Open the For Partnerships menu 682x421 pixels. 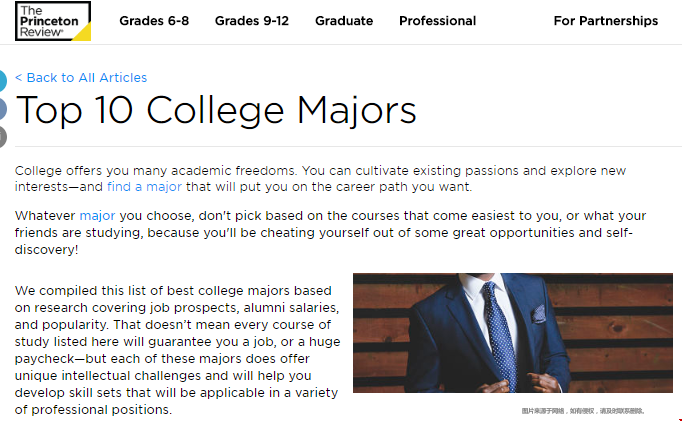coord(605,21)
